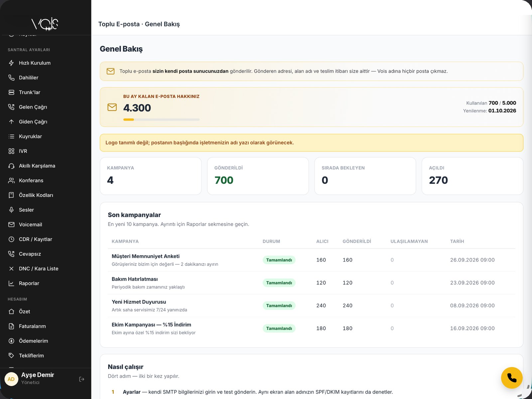
Task: Click the Dahililer phone icon
Action: tap(11, 77)
